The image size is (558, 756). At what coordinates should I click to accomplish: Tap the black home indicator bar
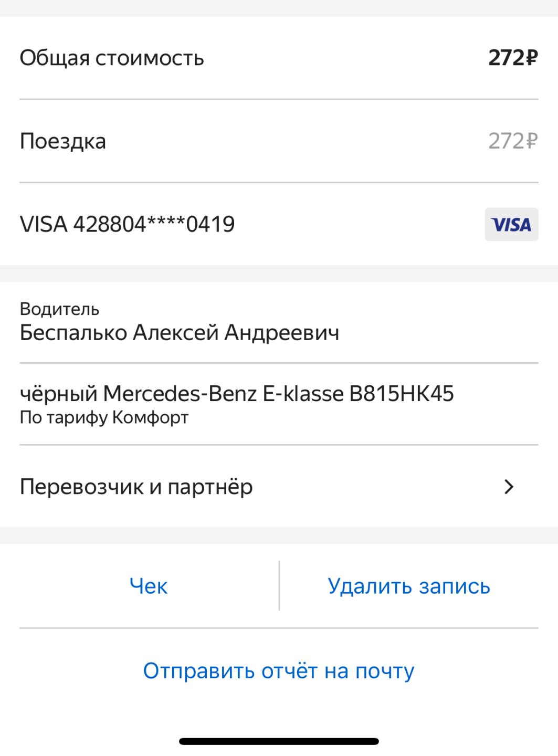[x=279, y=741]
